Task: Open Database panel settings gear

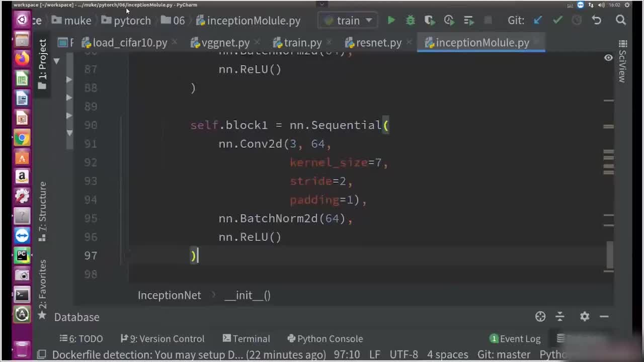Action: [585, 316]
